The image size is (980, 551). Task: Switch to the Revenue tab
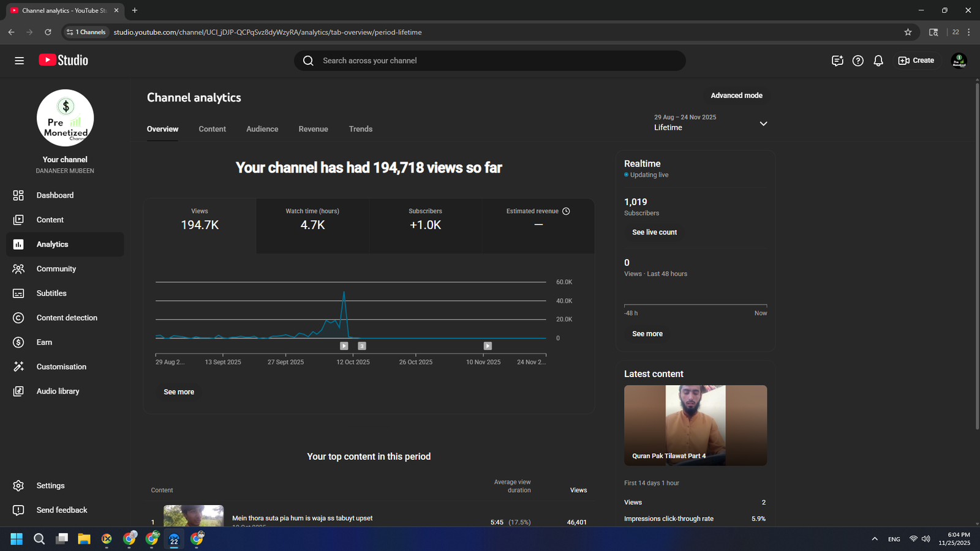[313, 129]
